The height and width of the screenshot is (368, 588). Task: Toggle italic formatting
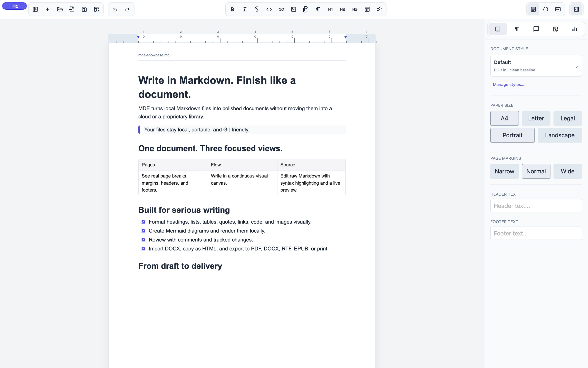click(244, 9)
